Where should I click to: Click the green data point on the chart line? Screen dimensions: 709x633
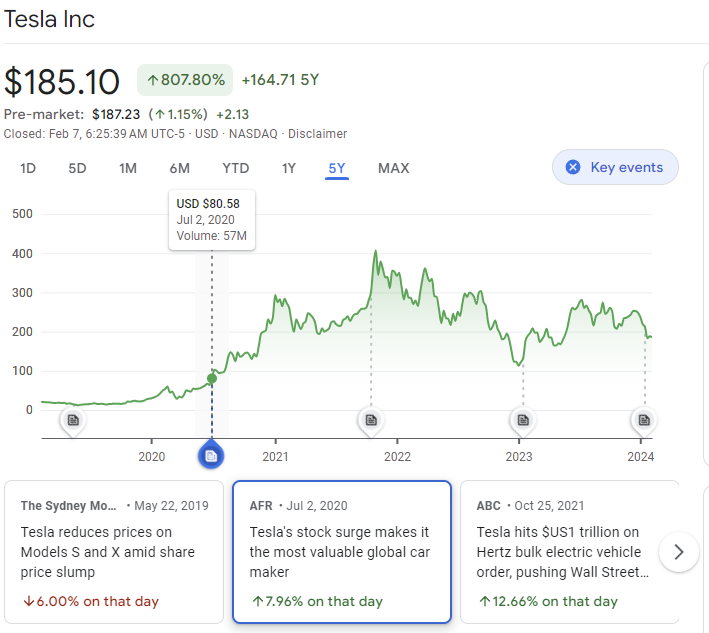(212, 378)
